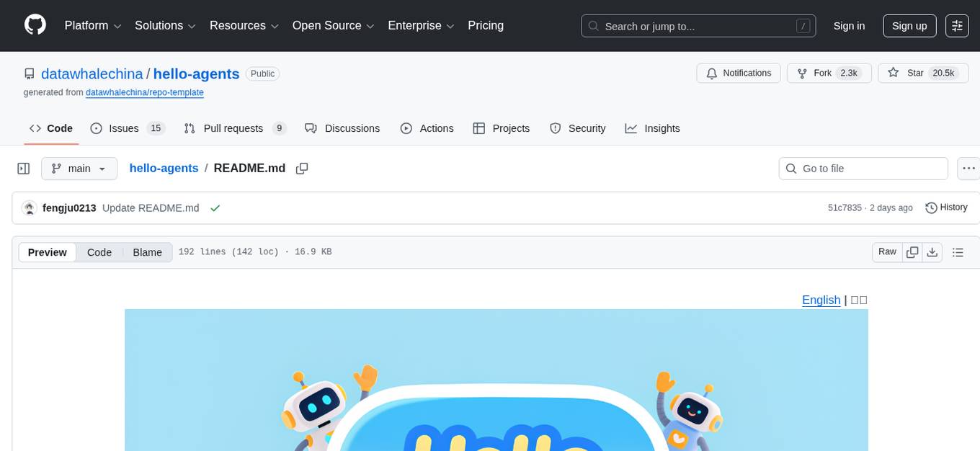Expand the Open Source dropdown
980x451 pixels.
click(x=333, y=26)
